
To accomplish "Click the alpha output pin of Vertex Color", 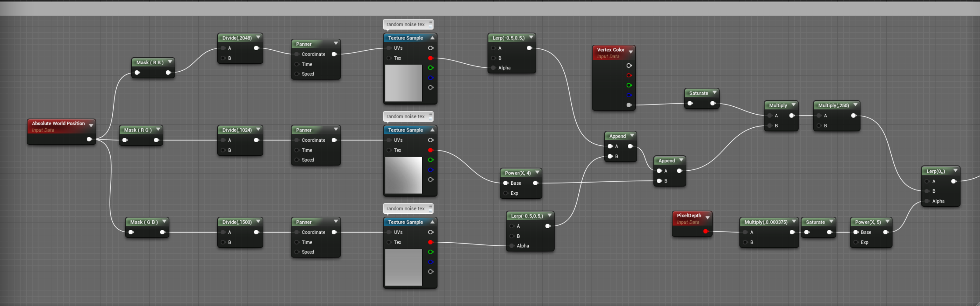I will 629,105.
